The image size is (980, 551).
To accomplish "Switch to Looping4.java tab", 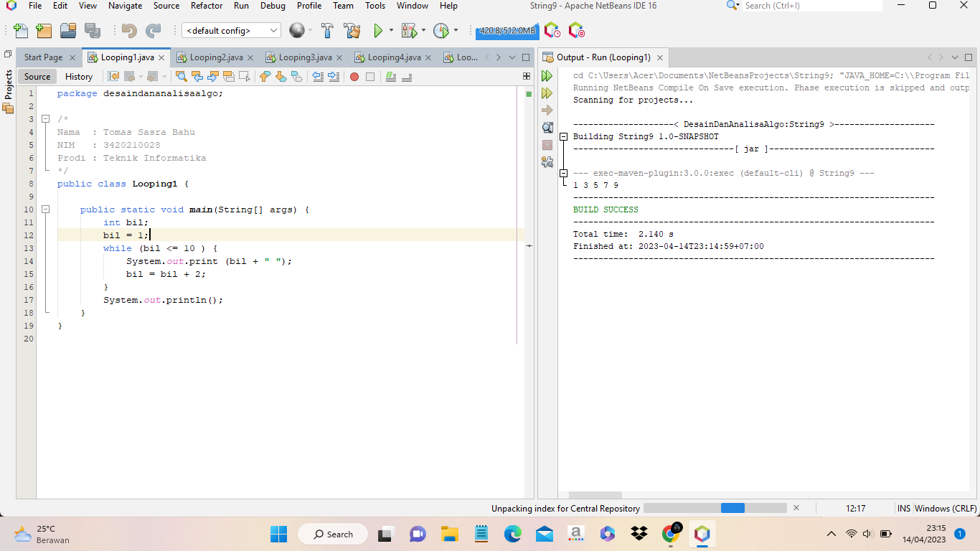I will point(394,57).
